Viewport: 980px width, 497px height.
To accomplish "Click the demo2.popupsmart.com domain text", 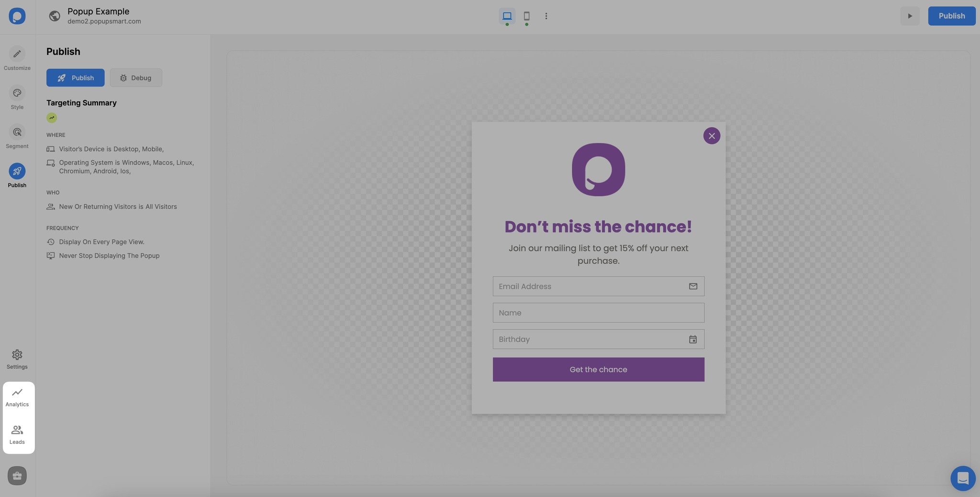I will (x=104, y=22).
